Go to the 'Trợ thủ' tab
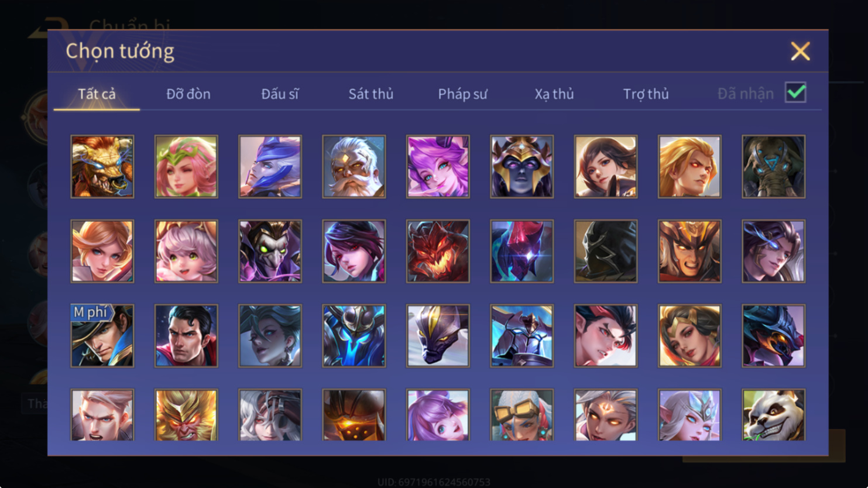868x488 pixels. point(646,94)
